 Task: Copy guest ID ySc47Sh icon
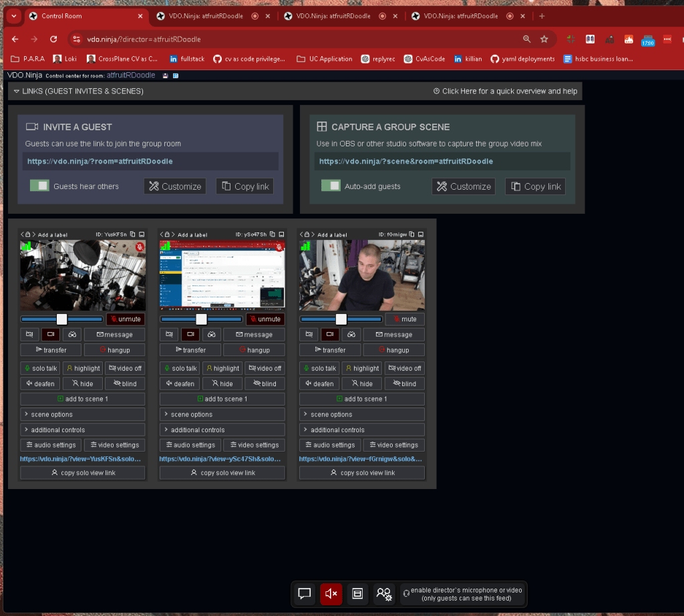273,235
